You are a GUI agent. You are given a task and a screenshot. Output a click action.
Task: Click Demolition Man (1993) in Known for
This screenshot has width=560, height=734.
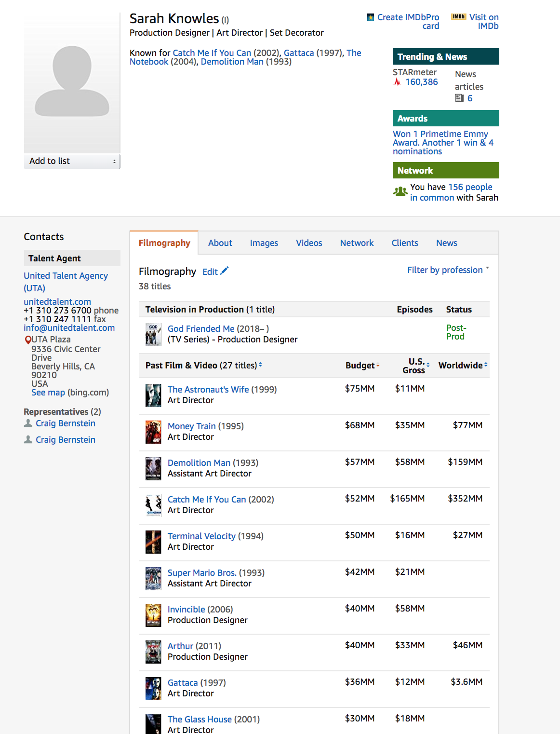click(x=232, y=62)
